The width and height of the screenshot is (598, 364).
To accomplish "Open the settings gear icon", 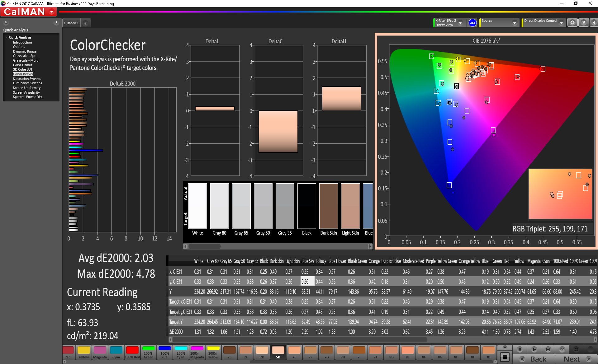I will click(x=572, y=23).
